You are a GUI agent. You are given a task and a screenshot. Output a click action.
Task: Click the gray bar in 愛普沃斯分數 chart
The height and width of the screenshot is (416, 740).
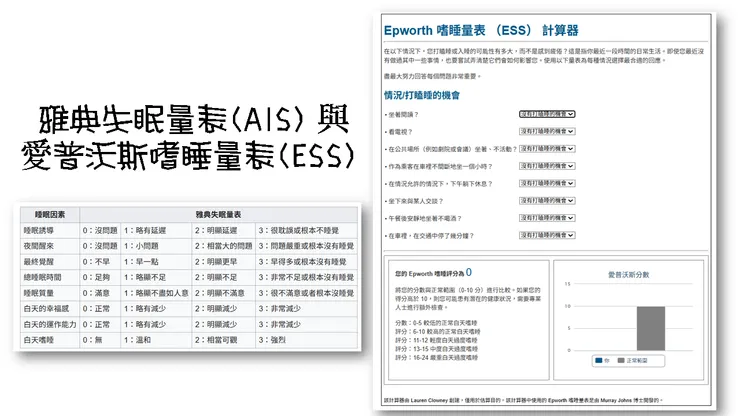651,328
